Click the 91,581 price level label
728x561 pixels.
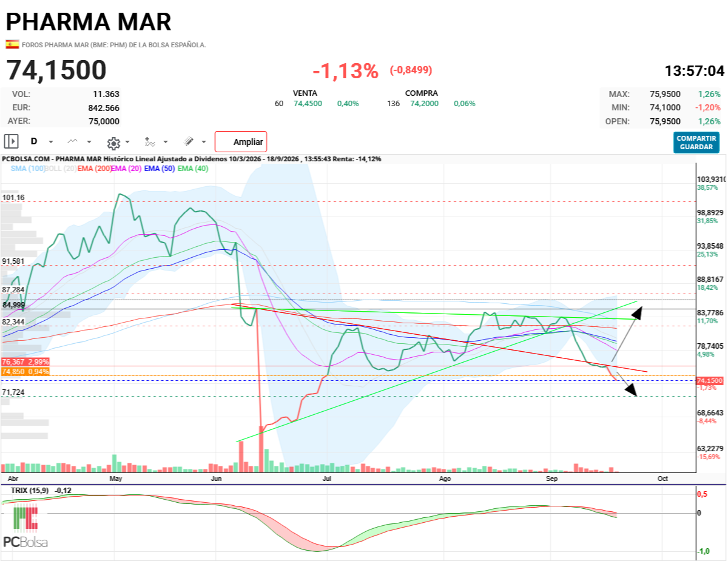(13, 261)
